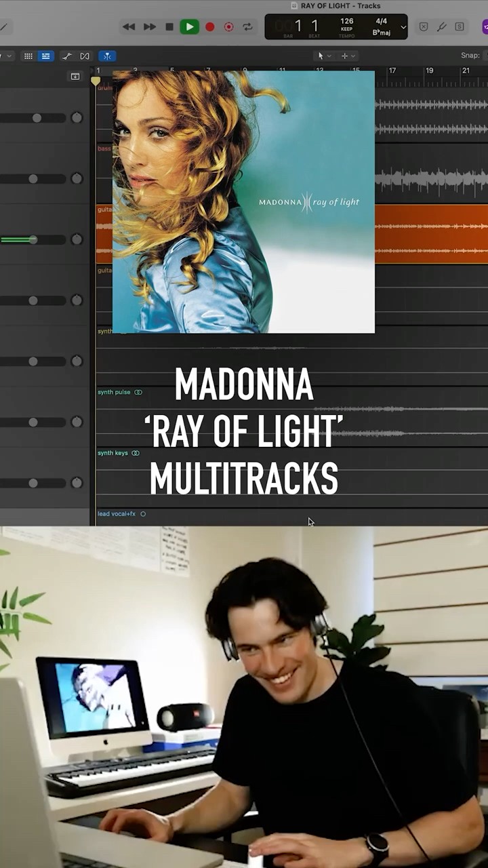
Task: Open the tuner icon
Action: (441, 27)
